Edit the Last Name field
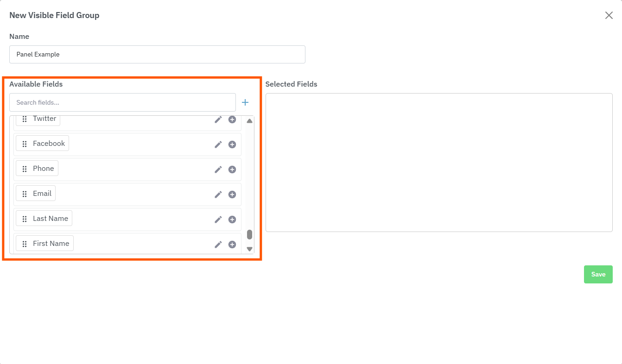 coord(218,220)
